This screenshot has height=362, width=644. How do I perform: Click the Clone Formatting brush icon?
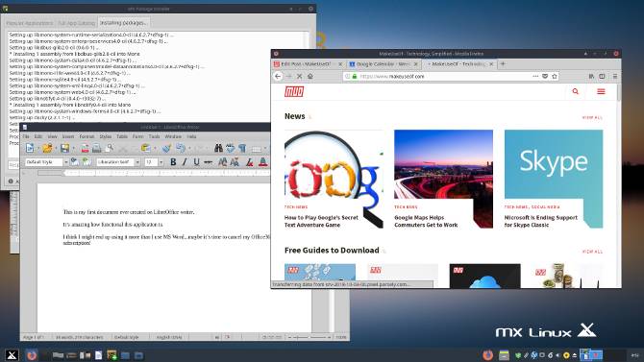[166, 148]
